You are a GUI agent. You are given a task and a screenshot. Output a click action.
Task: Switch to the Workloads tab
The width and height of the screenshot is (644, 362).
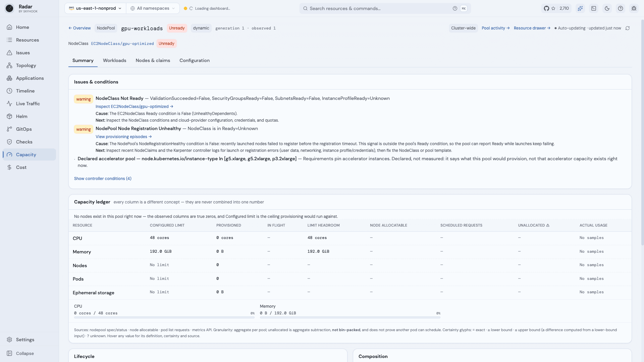114,61
